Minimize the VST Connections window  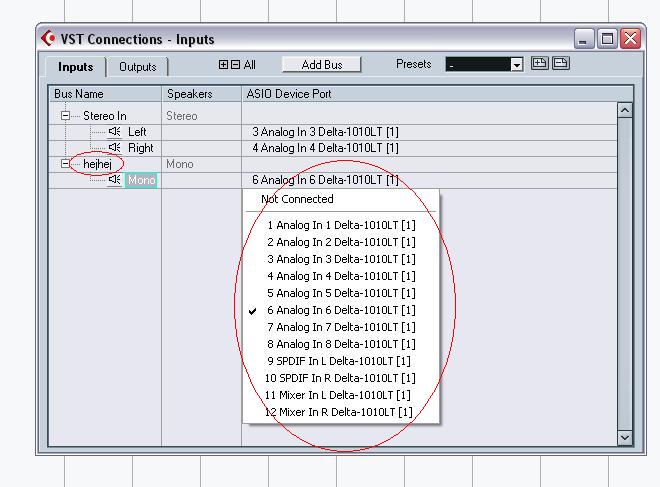pyautogui.click(x=584, y=39)
